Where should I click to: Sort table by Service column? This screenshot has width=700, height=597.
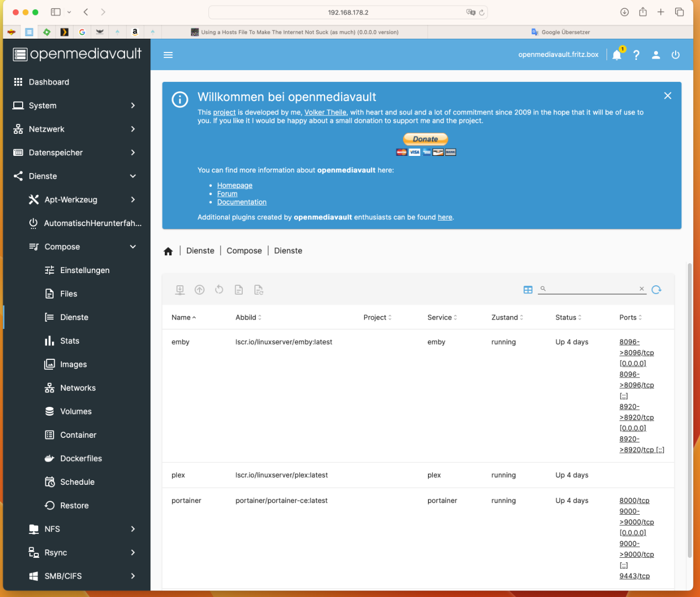442,317
